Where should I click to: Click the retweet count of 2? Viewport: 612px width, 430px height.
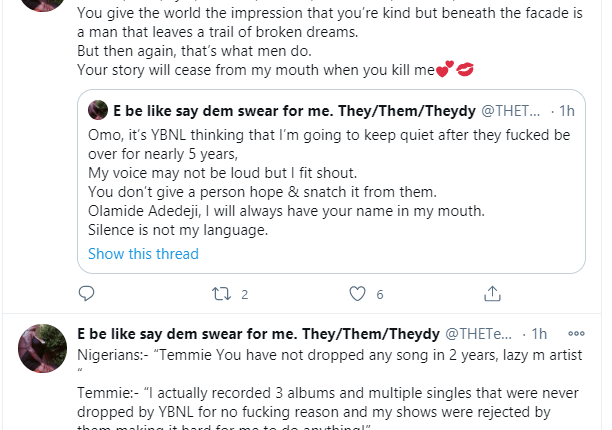(244, 295)
